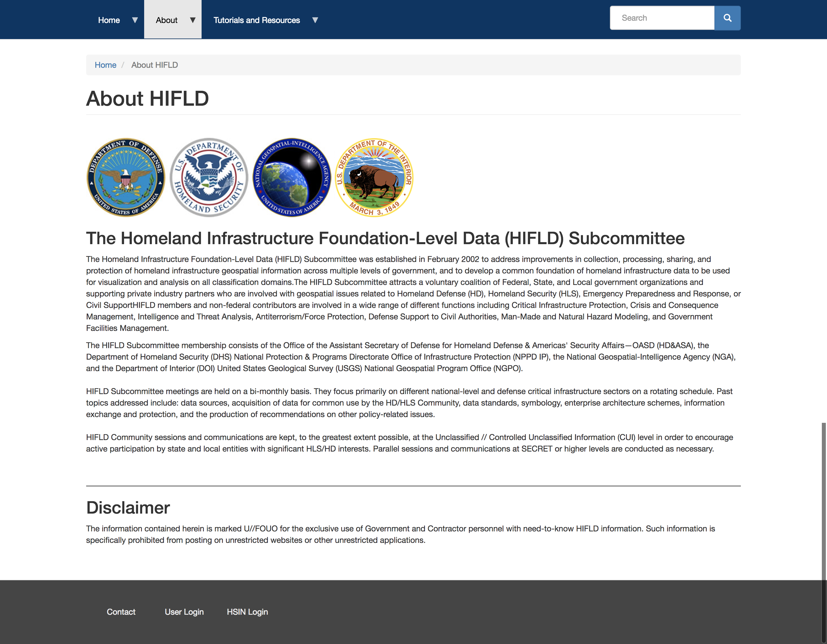Focus the Search input field
The image size is (827, 644).
pyautogui.click(x=662, y=18)
